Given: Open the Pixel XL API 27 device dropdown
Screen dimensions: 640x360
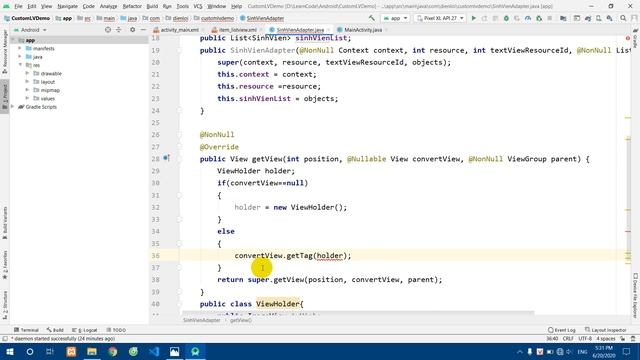Looking at the screenshot, I should pyautogui.click(x=440, y=18).
